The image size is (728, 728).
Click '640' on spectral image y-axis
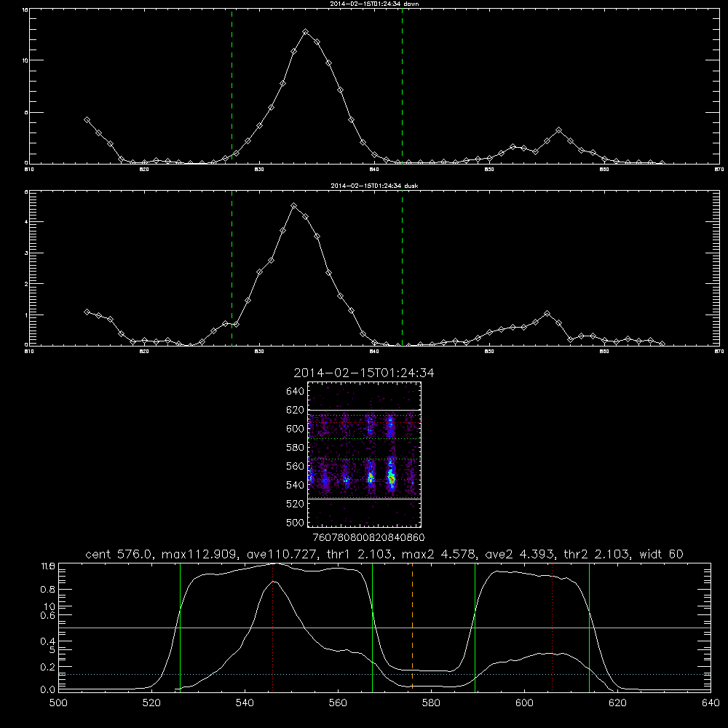[296, 392]
